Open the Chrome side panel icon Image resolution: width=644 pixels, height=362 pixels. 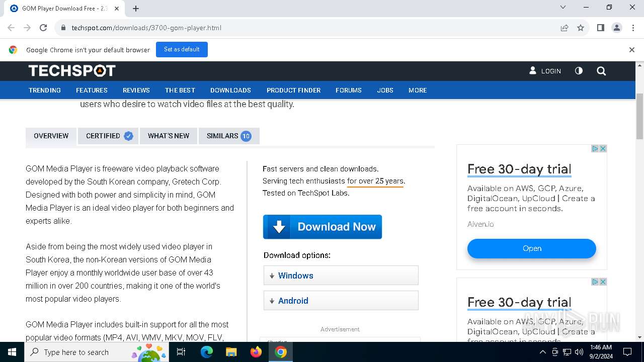[600, 28]
